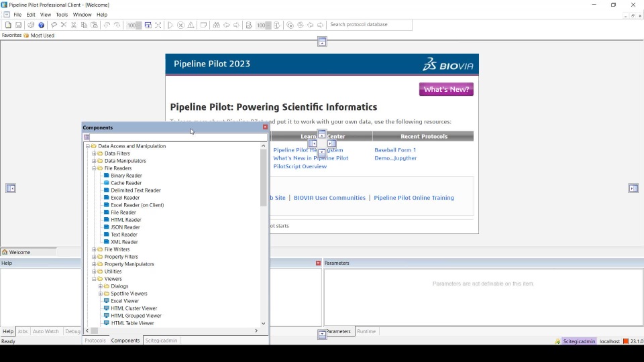Click the Excel Viewer component icon
Screen dimensions: 644x362
[x=107, y=301]
